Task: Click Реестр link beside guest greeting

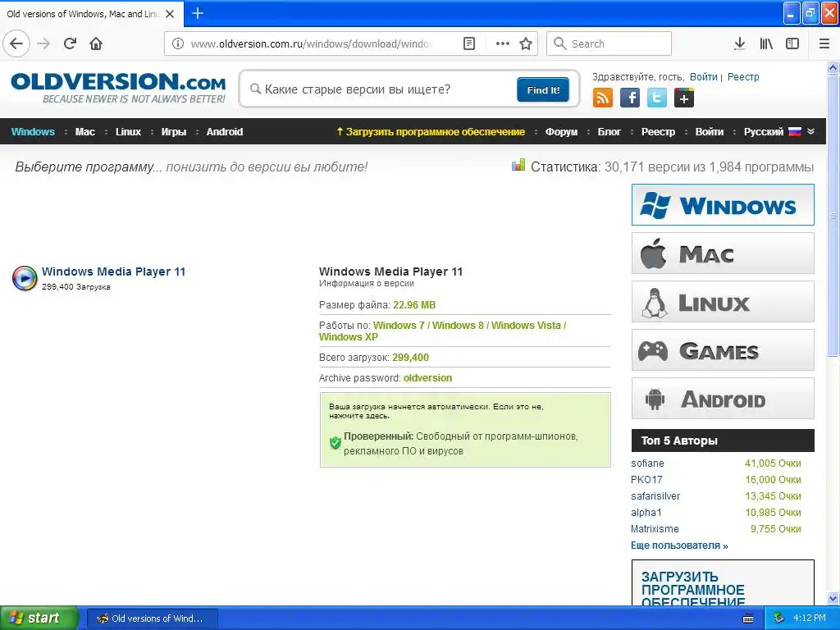Action: point(743,76)
